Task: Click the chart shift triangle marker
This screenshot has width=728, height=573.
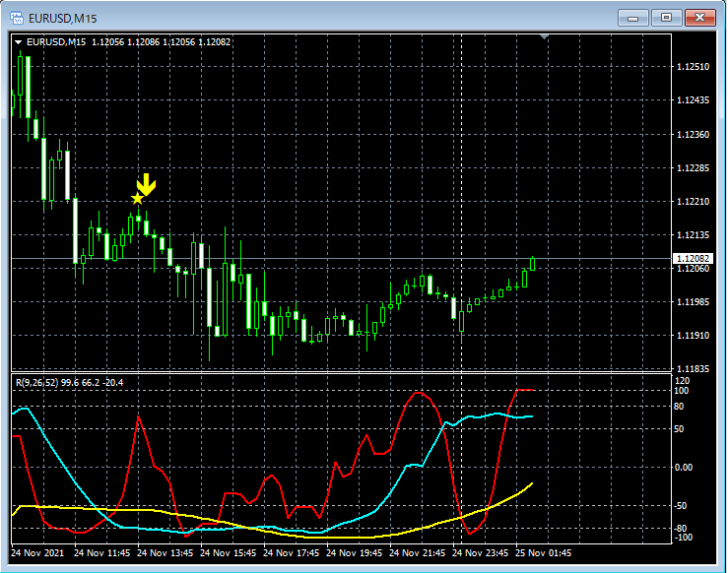Action: coord(544,36)
